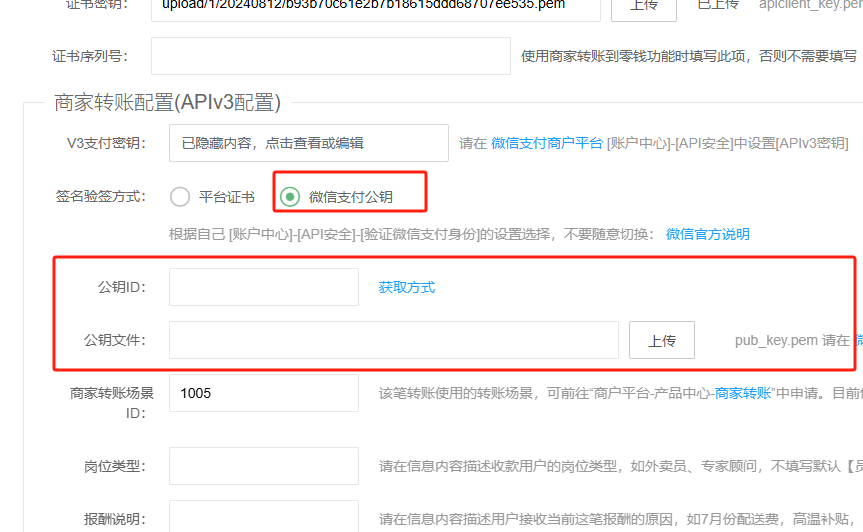This screenshot has height=532, width=863.
Task: Click the 岗位类型 input field
Action: (264, 466)
